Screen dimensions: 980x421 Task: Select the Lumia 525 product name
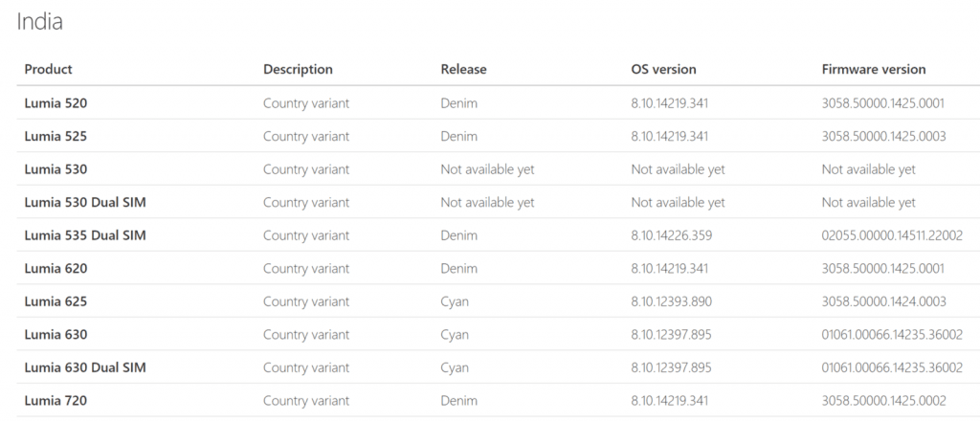56,136
